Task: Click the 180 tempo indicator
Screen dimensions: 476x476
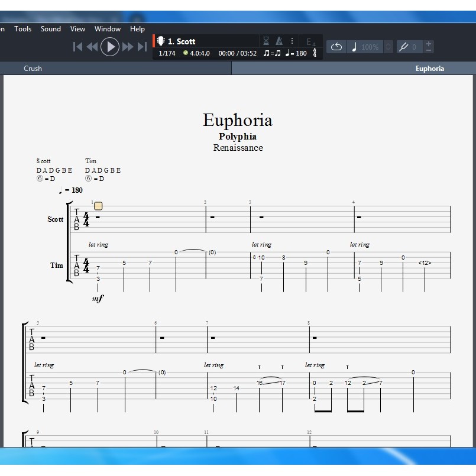Action: click(296, 53)
